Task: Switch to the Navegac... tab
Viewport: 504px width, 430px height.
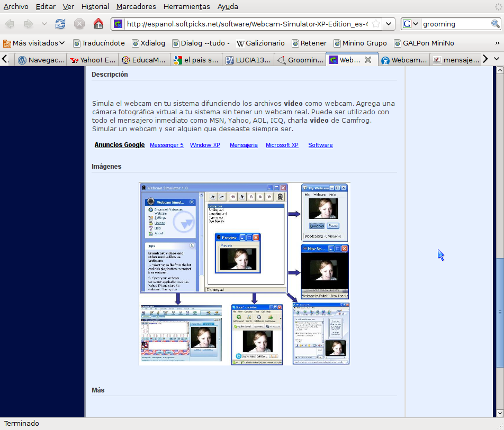Action: point(41,60)
